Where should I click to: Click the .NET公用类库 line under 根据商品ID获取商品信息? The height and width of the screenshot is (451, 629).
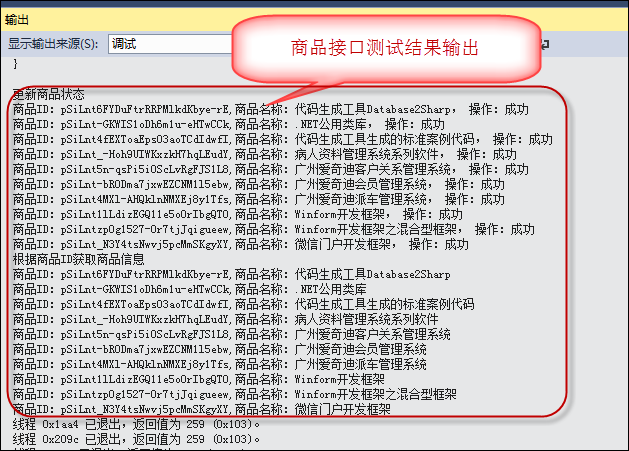tap(190, 289)
